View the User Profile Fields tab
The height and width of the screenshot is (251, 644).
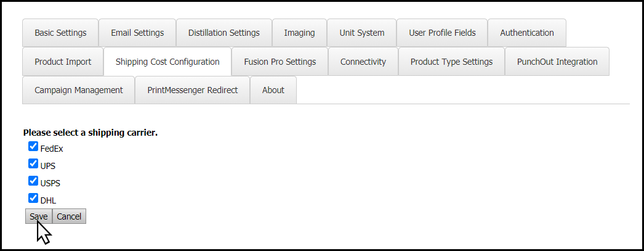tap(442, 33)
